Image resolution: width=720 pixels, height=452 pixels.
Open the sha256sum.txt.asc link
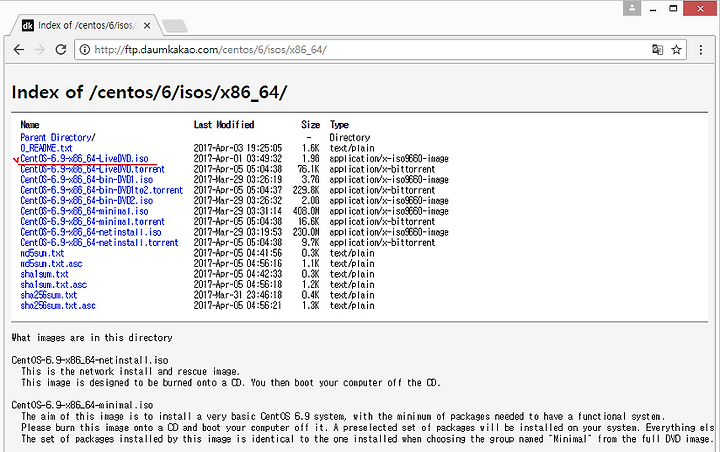coord(58,305)
